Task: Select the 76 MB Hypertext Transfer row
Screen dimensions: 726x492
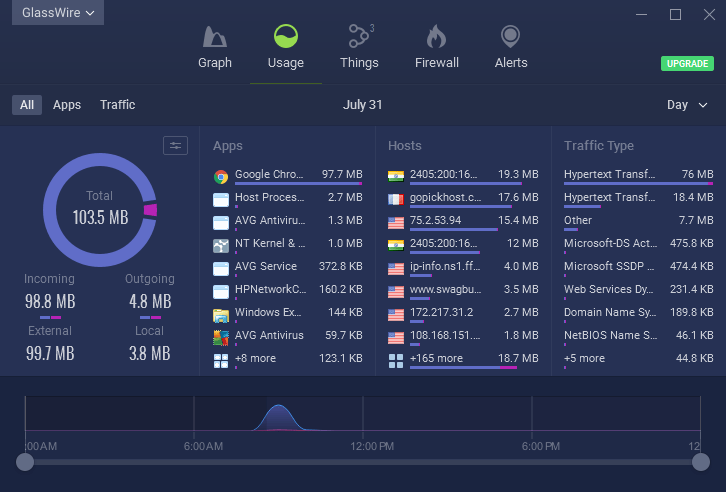Action: 638,175
